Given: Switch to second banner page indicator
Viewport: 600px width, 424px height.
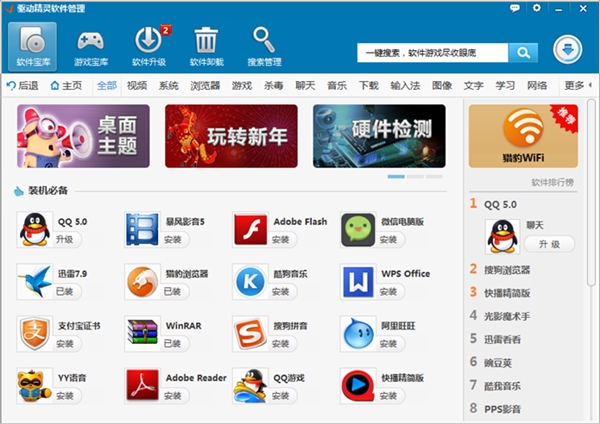Looking at the screenshot, I should tap(415, 176).
